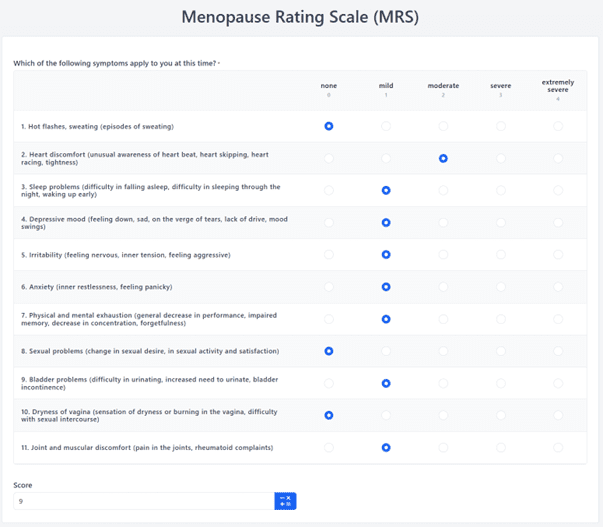This screenshot has height=527, width=603.
Task: Select 'extremely severe' for Hot flashes row
Action: point(558,126)
